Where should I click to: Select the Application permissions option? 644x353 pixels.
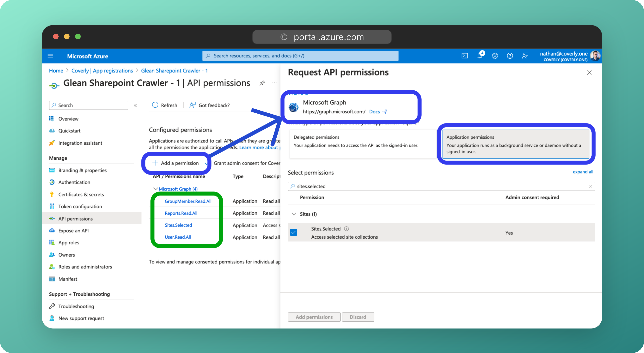click(x=515, y=144)
